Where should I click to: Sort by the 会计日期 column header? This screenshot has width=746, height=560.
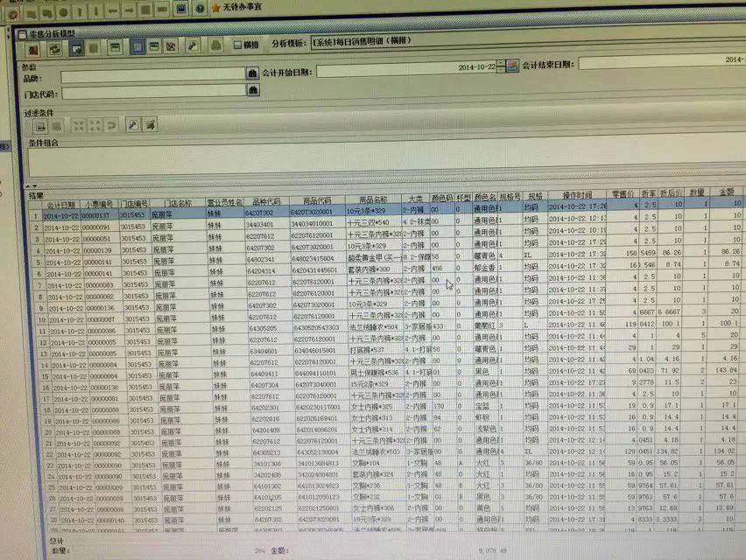coord(60,203)
